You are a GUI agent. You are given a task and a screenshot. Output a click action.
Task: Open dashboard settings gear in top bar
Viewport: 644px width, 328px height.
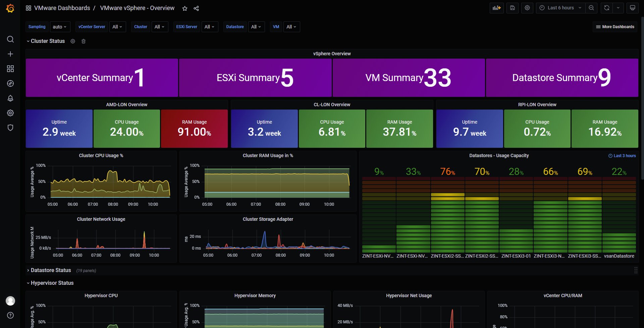[x=527, y=8]
